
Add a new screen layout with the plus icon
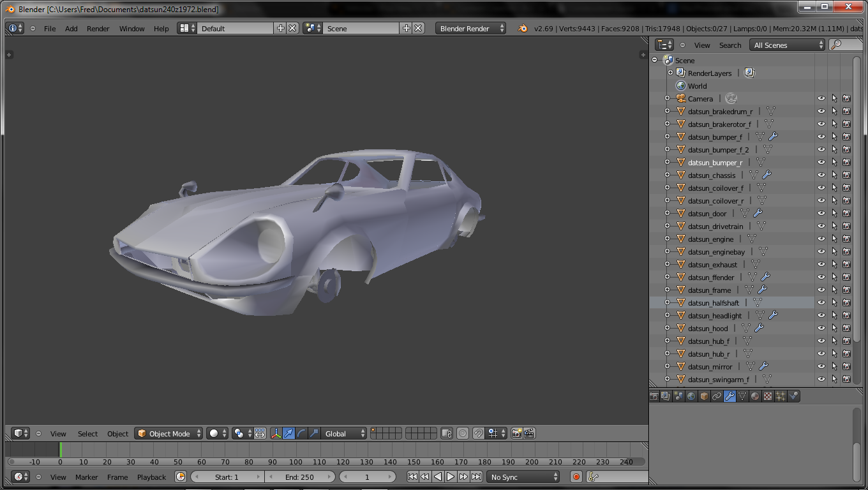point(281,28)
